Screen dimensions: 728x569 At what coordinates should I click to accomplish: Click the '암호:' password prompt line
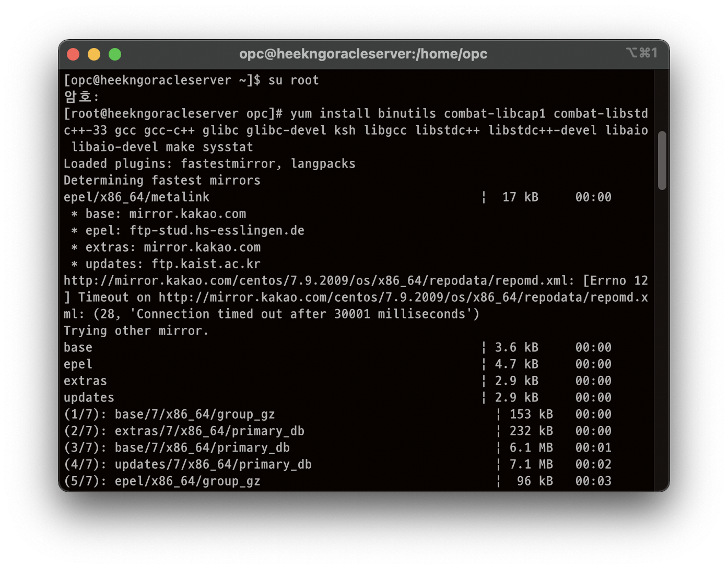click(81, 97)
